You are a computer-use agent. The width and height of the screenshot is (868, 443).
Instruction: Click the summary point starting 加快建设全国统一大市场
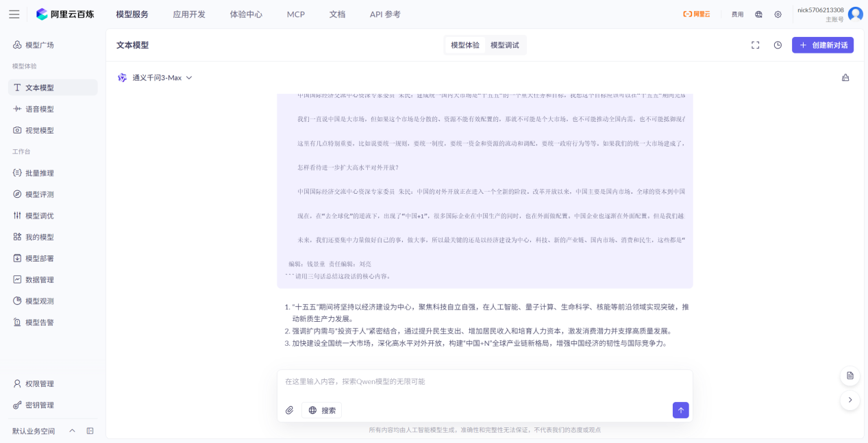pyautogui.click(x=480, y=344)
